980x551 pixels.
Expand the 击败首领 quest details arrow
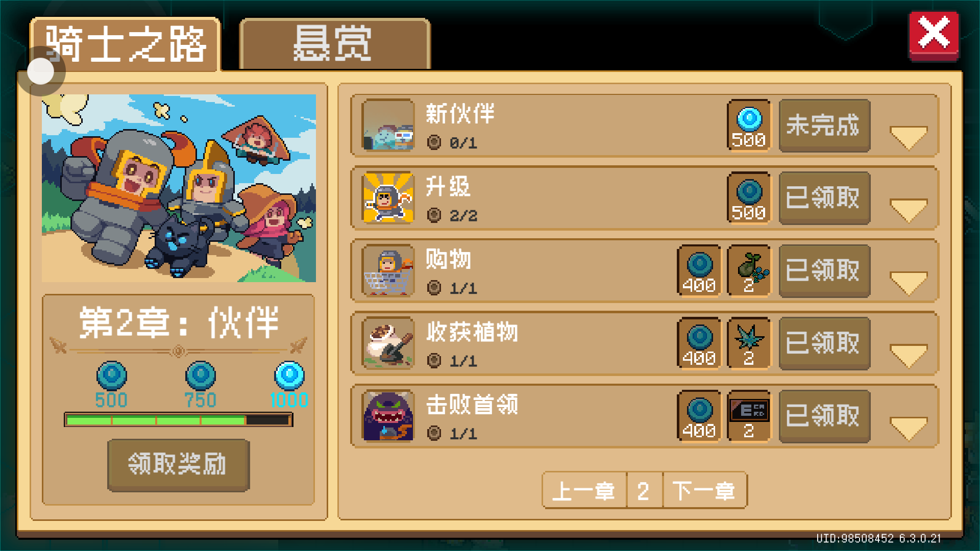909,429
